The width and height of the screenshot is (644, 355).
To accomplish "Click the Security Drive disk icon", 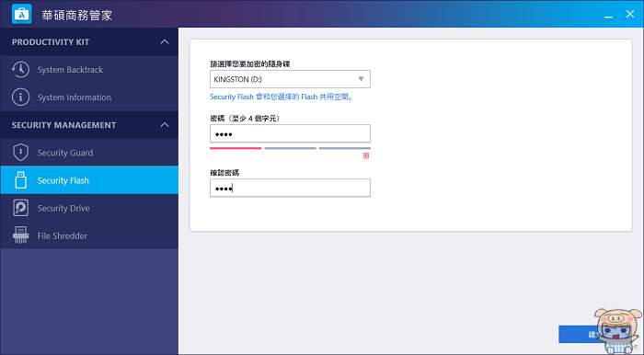I will tap(20, 208).
